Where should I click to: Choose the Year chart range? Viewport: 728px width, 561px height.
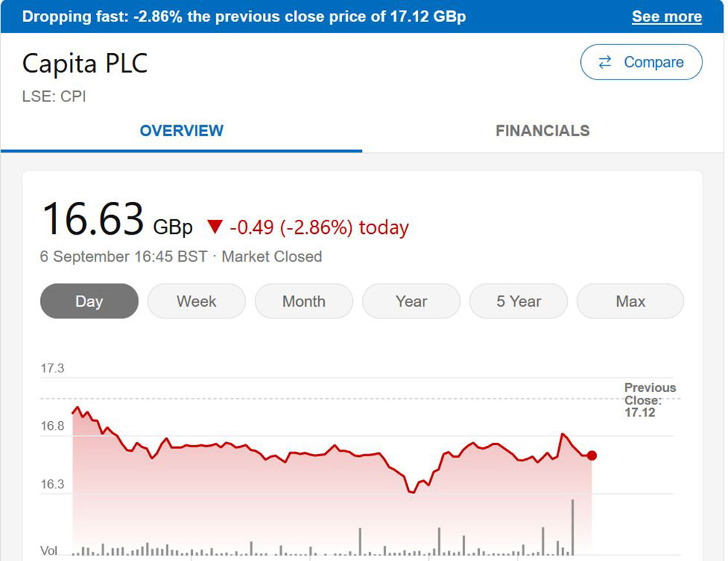[x=411, y=301]
